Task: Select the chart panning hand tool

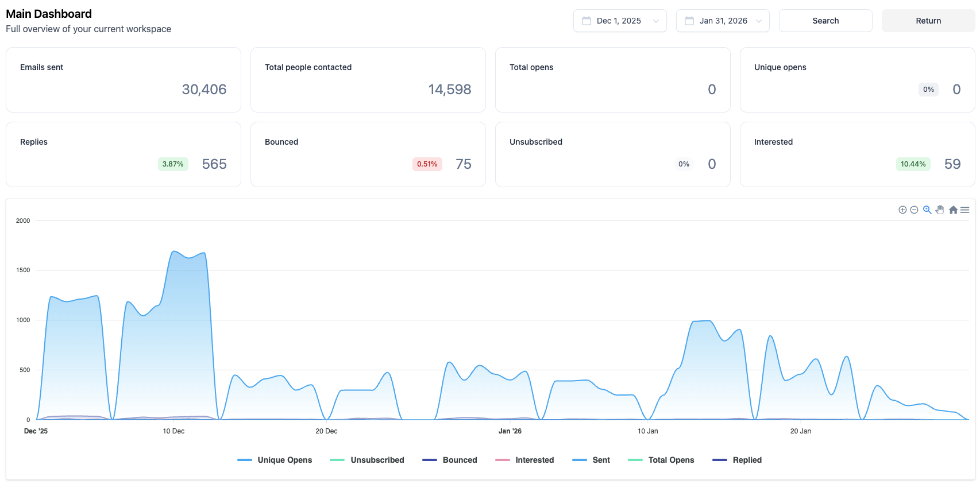Action: [940, 210]
